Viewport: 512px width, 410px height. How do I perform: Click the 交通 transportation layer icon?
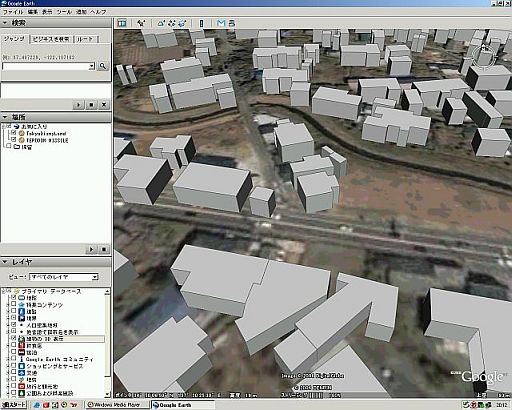coord(21,373)
